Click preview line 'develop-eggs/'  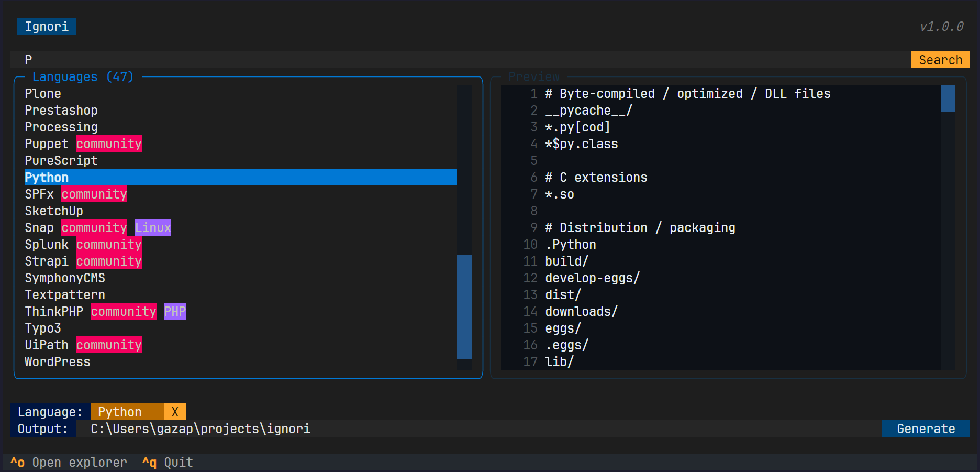(x=592, y=278)
